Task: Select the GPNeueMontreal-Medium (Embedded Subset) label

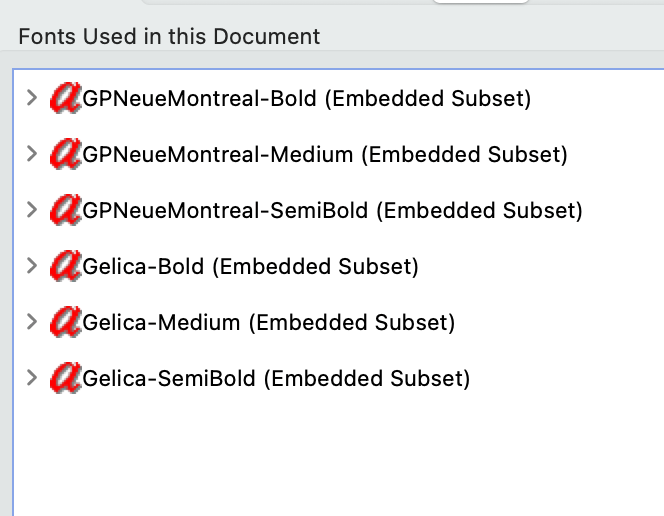Action: (325, 155)
